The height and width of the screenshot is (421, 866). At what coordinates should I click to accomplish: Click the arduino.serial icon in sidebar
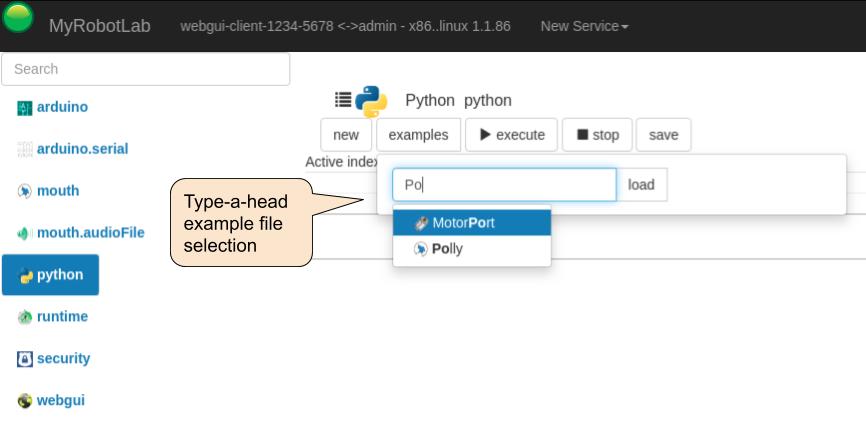coord(25,149)
